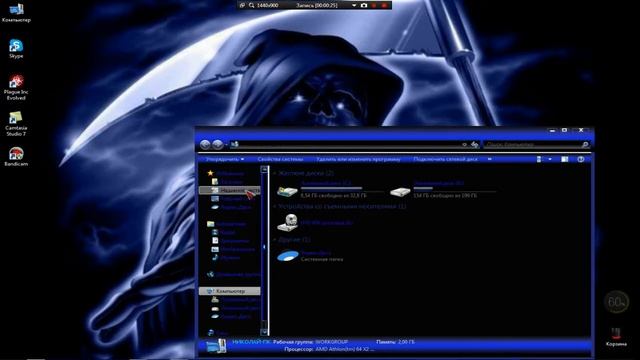640x360 pixels.
Task: Click Свойства системы in the toolbar
Action: [280, 159]
